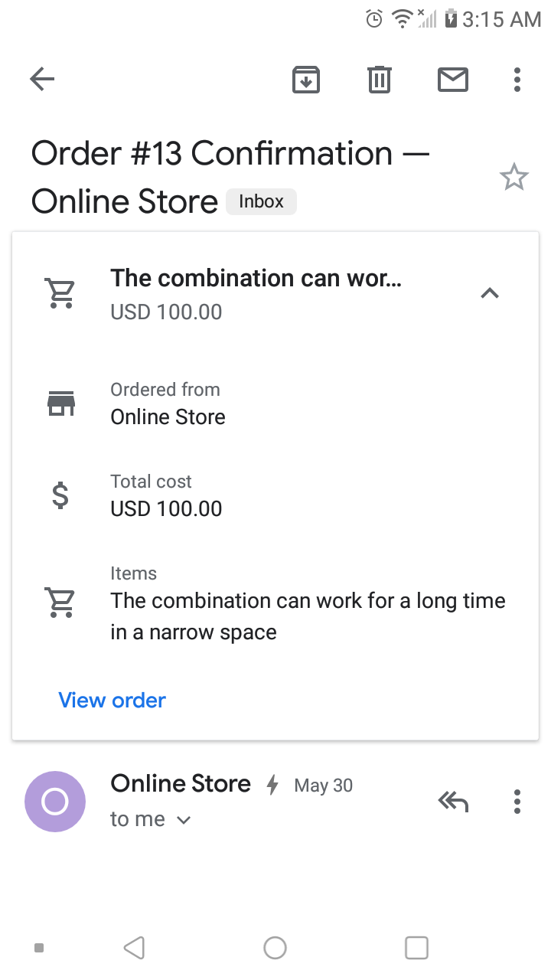Screen dimensions: 551x980
Task: Open the top toolbar overflow menu
Action: click(x=517, y=79)
